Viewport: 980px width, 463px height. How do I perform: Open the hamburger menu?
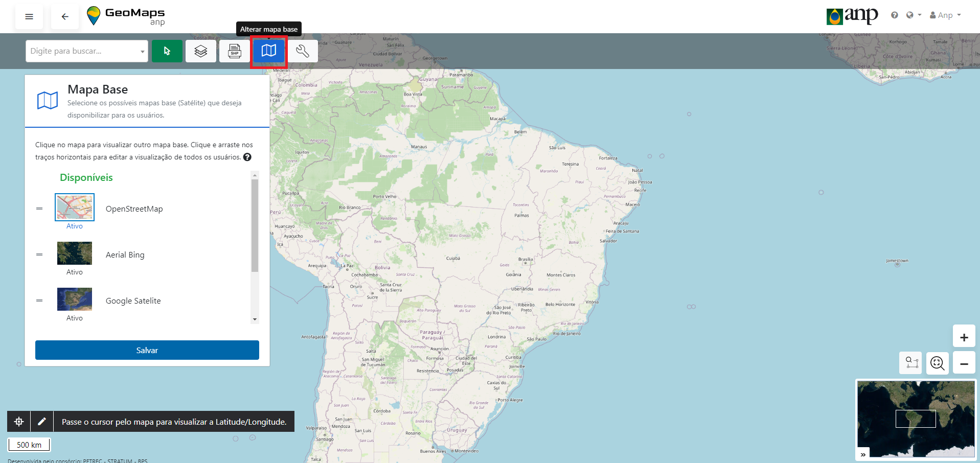tap(29, 17)
